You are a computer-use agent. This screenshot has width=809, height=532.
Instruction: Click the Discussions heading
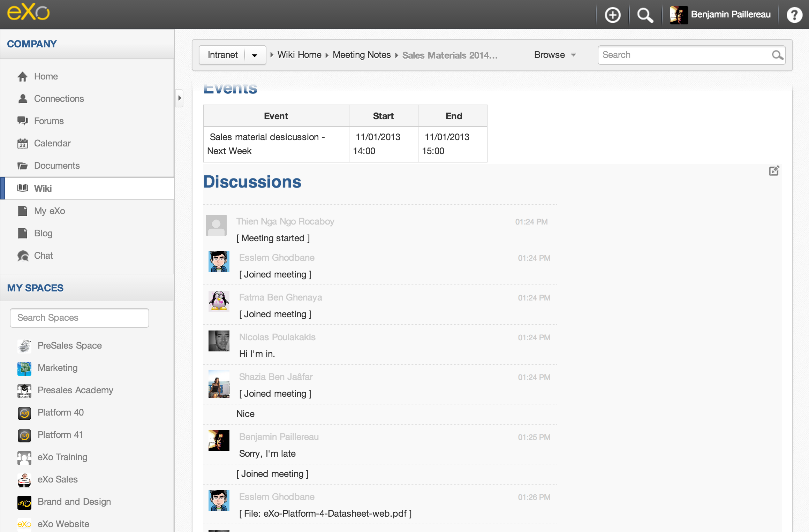point(252,182)
